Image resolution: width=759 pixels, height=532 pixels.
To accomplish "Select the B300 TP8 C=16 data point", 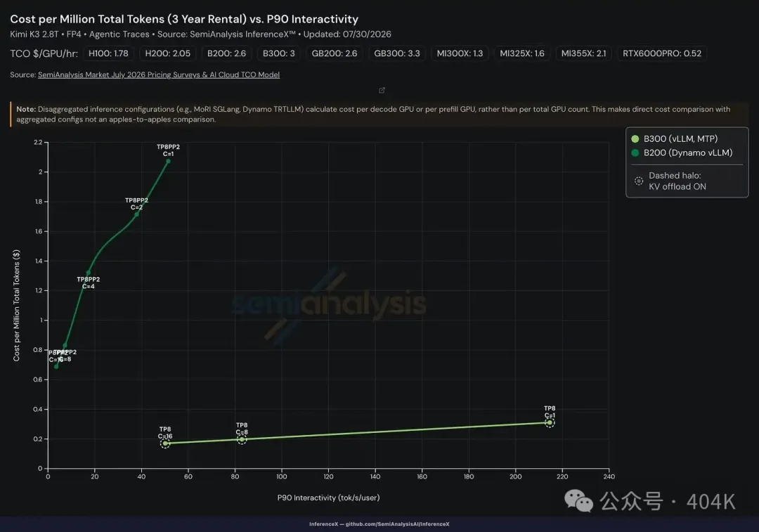I will (x=165, y=443).
